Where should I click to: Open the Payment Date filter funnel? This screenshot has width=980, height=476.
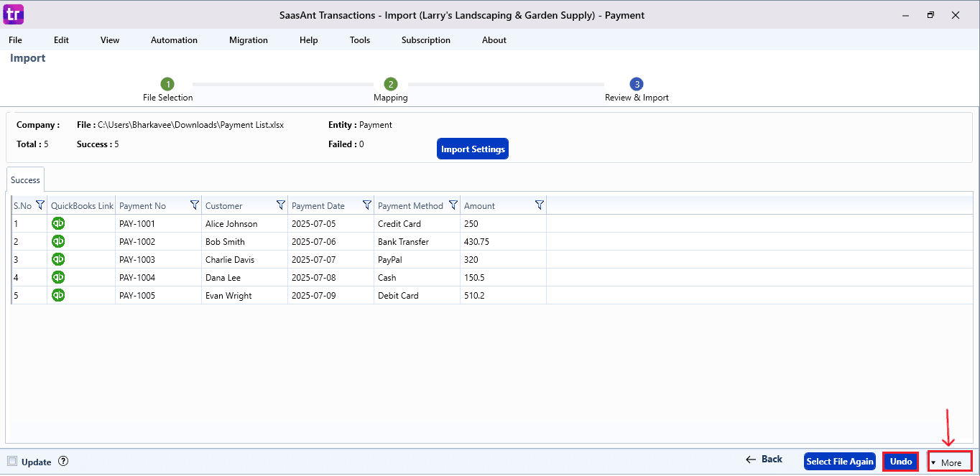pyautogui.click(x=367, y=205)
